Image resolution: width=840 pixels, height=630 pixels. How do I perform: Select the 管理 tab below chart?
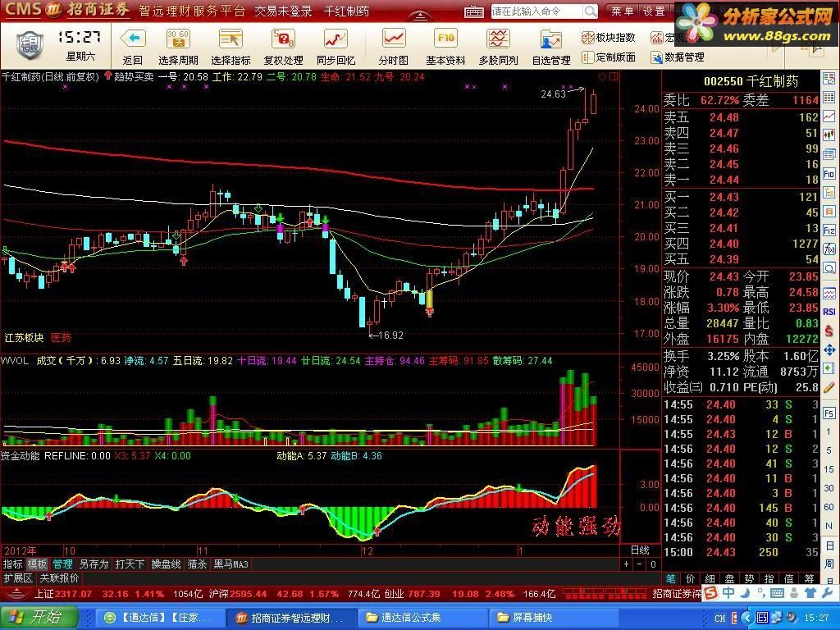62,564
